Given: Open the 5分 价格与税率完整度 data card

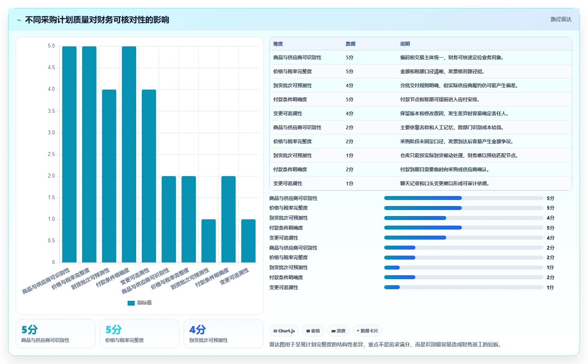Looking at the screenshot, I should click(139, 334).
